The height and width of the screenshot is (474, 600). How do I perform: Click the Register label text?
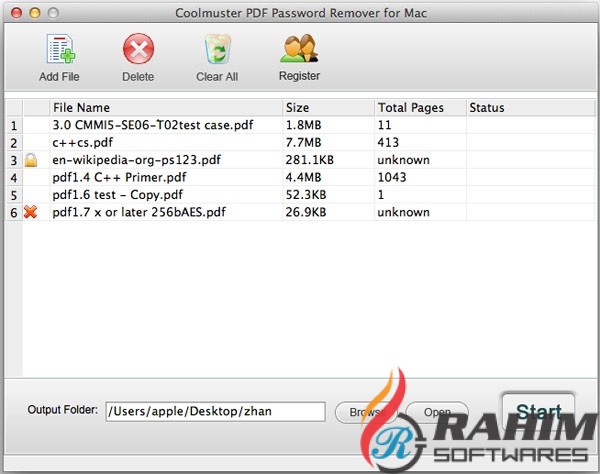pos(299,76)
